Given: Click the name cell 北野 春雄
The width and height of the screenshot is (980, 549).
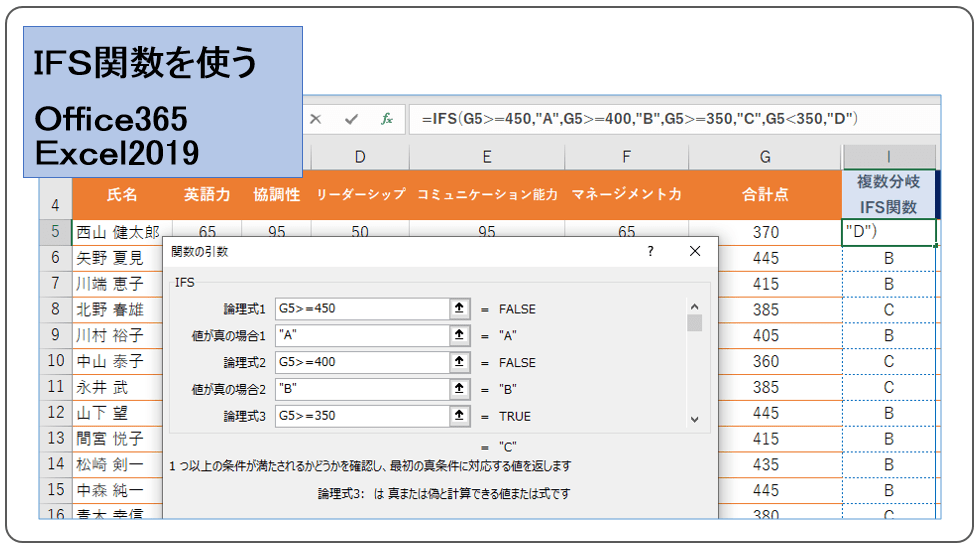Looking at the screenshot, I should tap(118, 310).
